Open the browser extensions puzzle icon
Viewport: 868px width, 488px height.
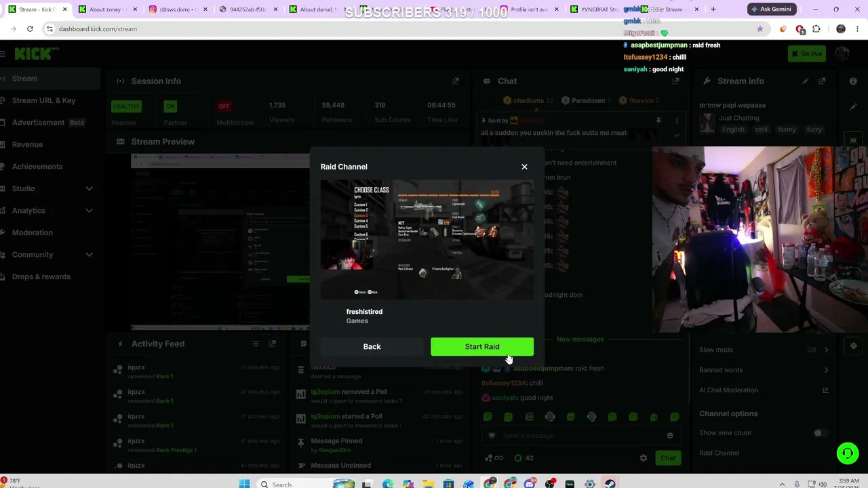coord(816,29)
